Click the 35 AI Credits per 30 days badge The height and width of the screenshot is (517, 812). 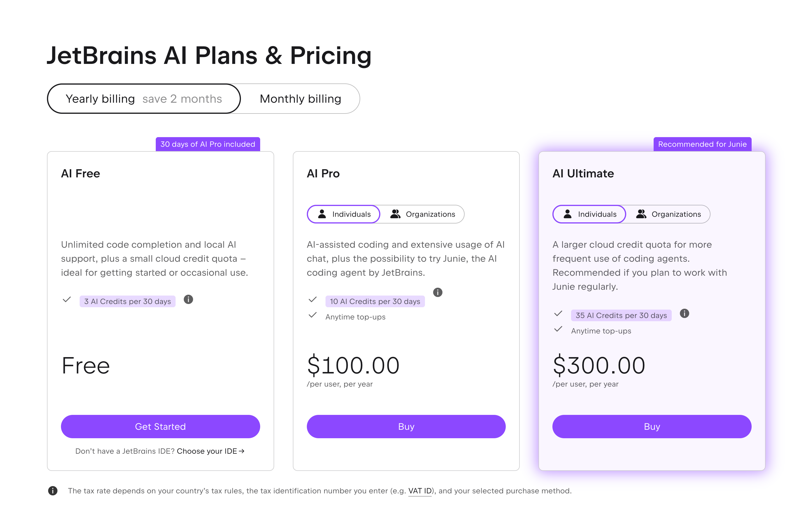pos(621,315)
